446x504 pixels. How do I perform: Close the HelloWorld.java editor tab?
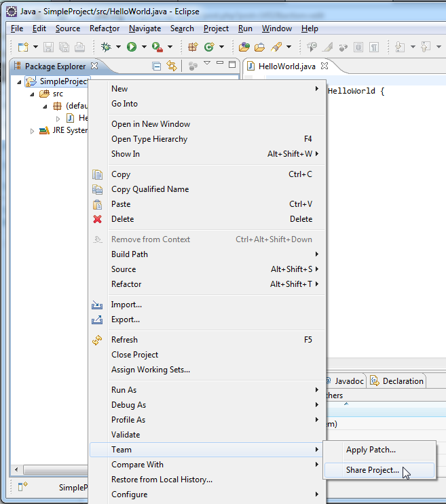(324, 66)
